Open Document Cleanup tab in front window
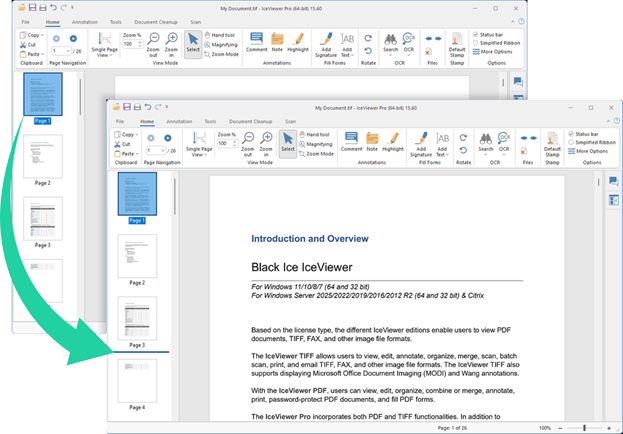Image resolution: width=623 pixels, height=434 pixels. pos(249,120)
